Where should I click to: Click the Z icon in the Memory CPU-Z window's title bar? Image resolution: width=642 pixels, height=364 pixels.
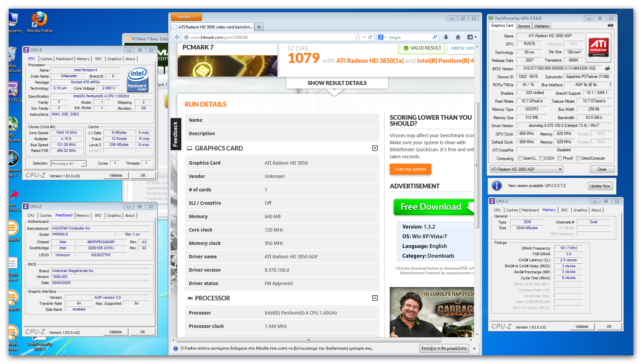[492, 201]
